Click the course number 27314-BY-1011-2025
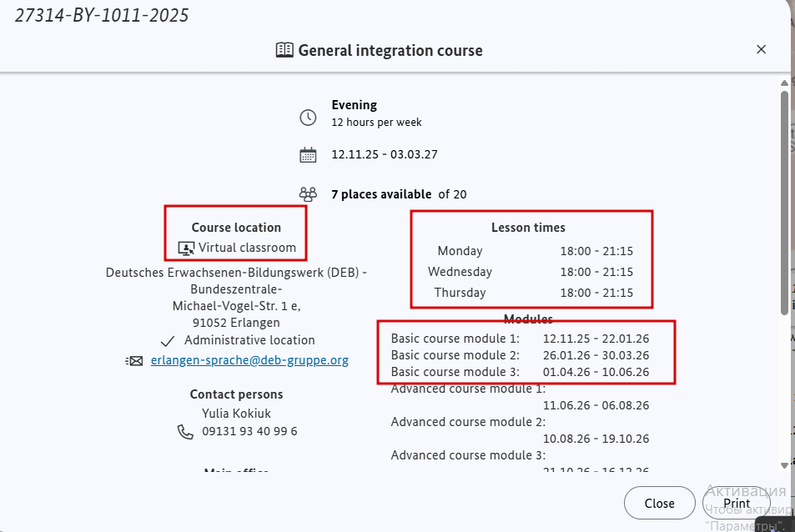 [102, 15]
